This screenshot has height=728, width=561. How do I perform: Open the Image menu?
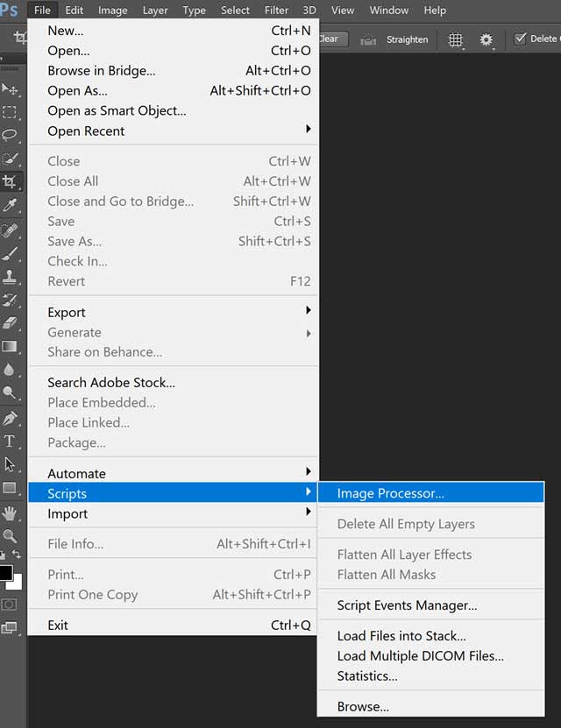(x=112, y=10)
